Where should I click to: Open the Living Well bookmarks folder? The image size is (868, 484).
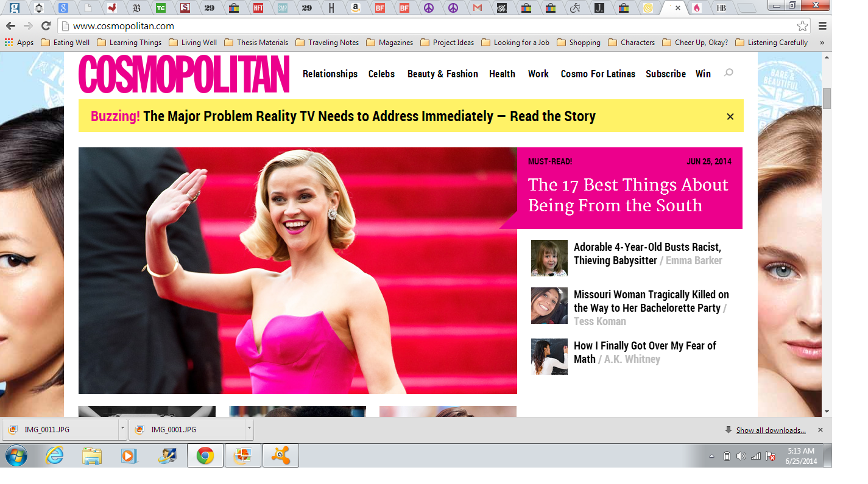(192, 43)
